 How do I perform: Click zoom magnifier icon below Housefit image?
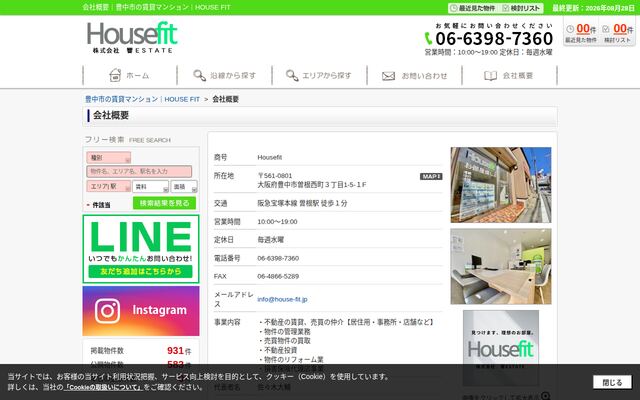545,396
